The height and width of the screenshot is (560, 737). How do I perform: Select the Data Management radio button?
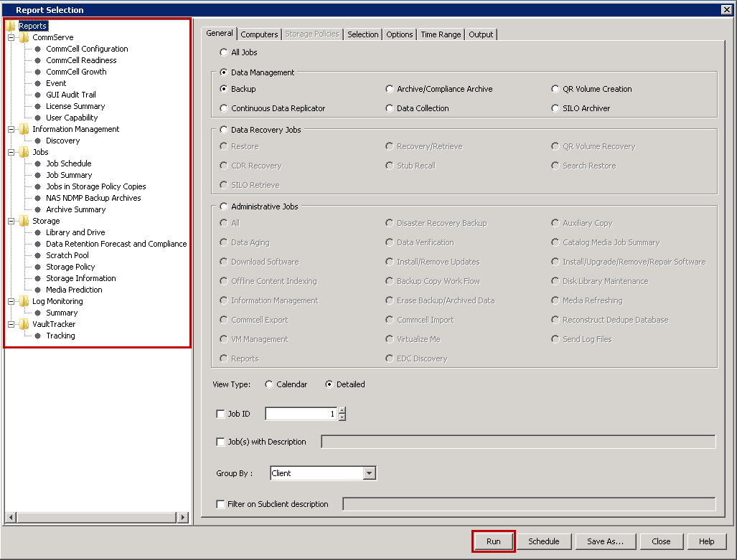(x=224, y=72)
